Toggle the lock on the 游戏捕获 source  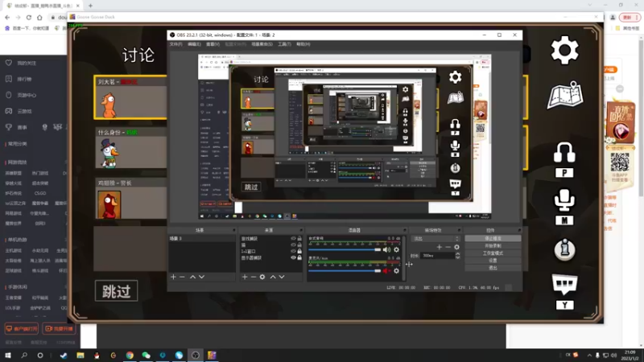click(x=299, y=238)
